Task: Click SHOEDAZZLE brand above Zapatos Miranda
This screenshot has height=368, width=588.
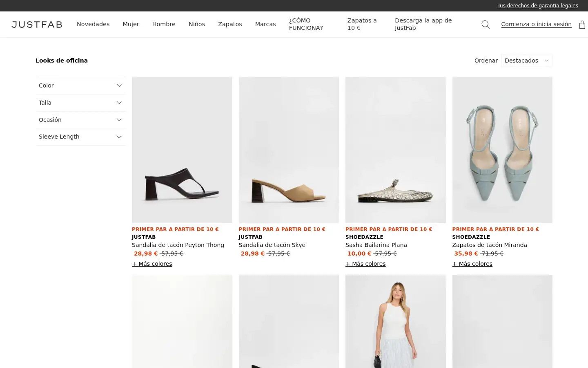Action: coord(471,237)
